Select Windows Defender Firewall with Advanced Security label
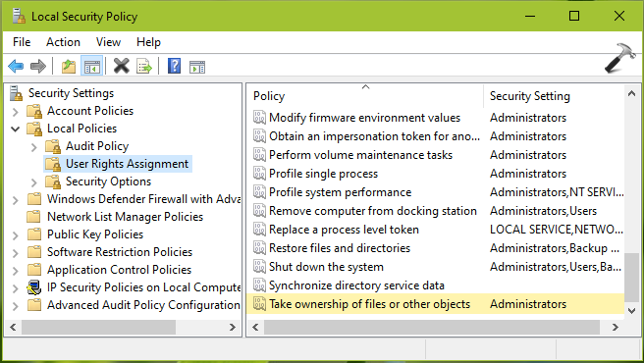Screen dimensions: 644x363 (x=143, y=199)
